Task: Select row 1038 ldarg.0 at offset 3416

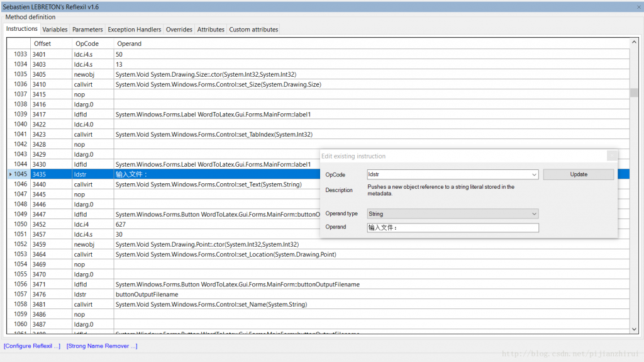Action: pyautogui.click(x=318, y=104)
